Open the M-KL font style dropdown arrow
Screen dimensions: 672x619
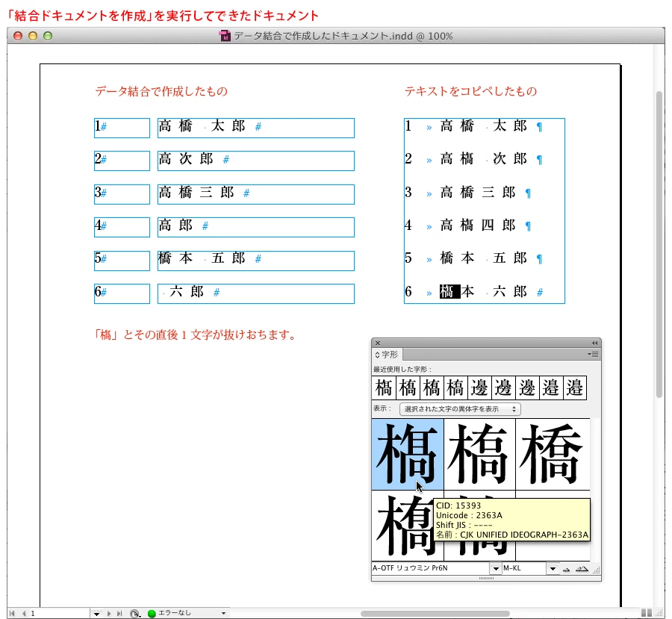[x=553, y=569]
